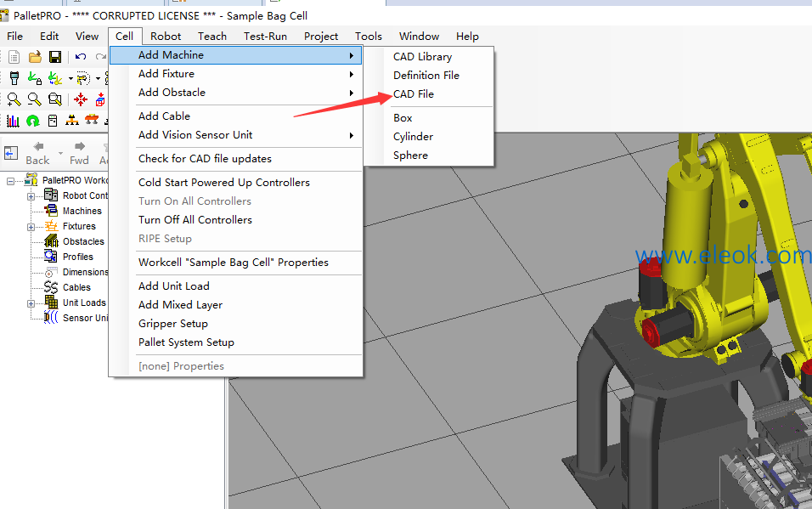
Task: Expand the Fixtures tree node
Action: pos(31,227)
